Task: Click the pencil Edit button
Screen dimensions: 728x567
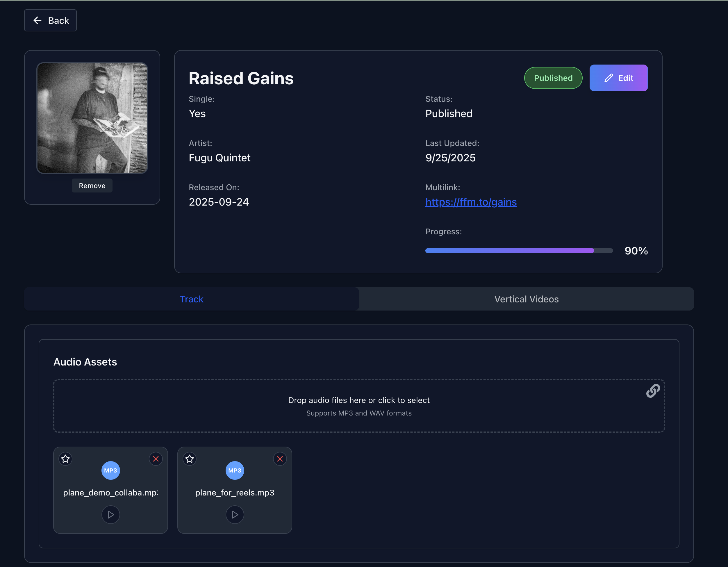Action: (618, 78)
